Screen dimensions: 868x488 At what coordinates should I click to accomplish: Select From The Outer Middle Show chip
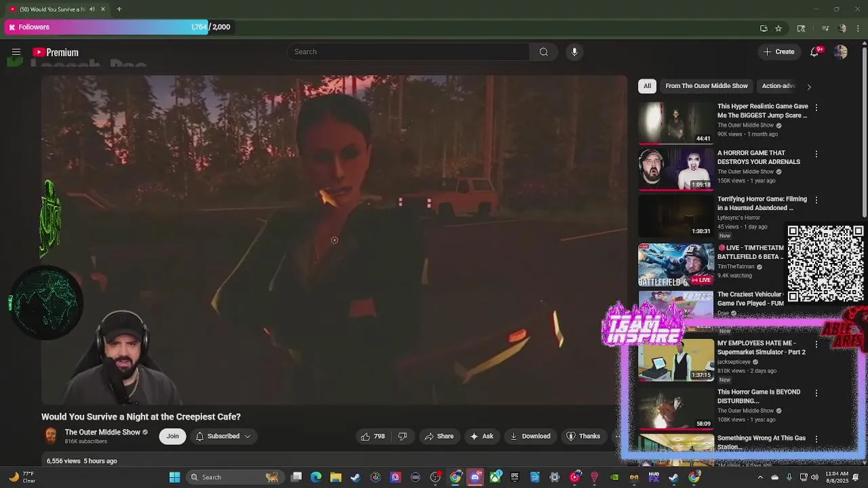(x=707, y=86)
